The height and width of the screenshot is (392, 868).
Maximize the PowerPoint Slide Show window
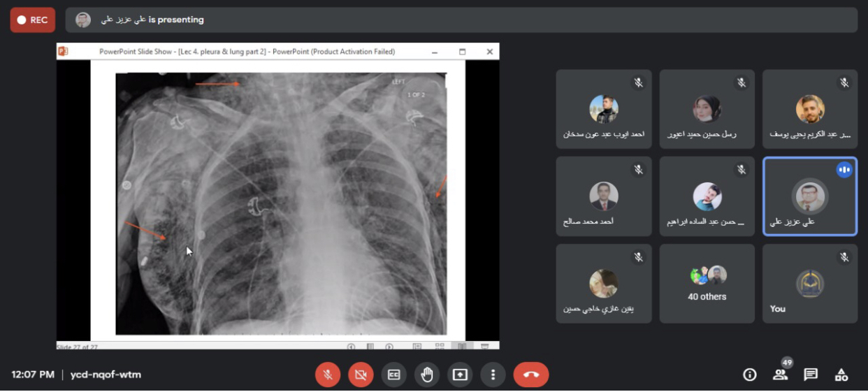[462, 52]
